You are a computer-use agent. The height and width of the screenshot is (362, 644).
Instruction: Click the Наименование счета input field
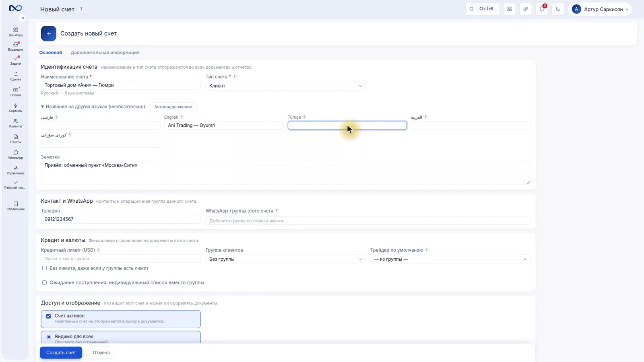coord(121,85)
